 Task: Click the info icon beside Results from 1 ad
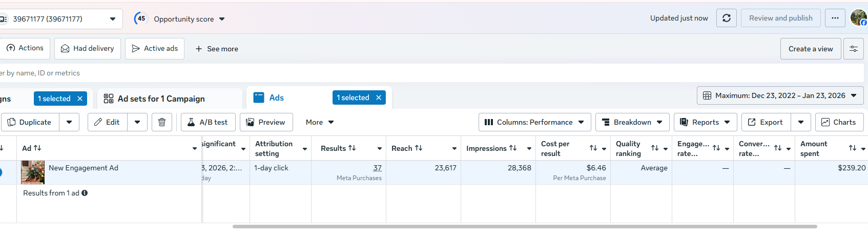point(85,193)
